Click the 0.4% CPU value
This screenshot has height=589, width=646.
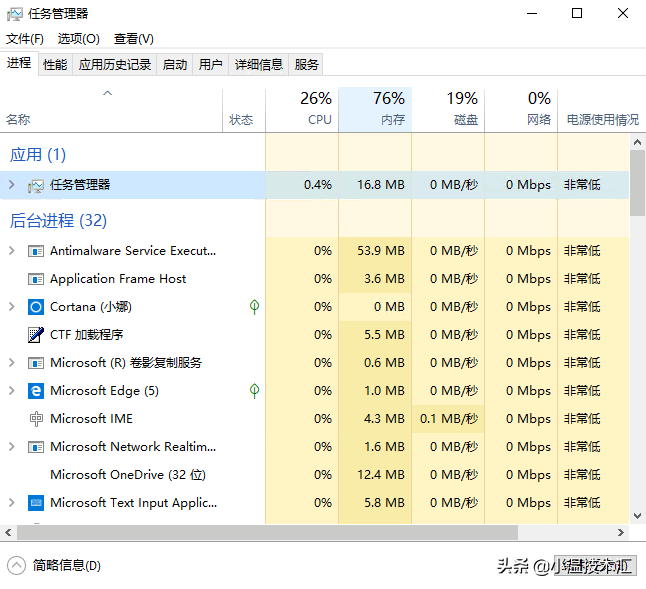pyautogui.click(x=318, y=185)
